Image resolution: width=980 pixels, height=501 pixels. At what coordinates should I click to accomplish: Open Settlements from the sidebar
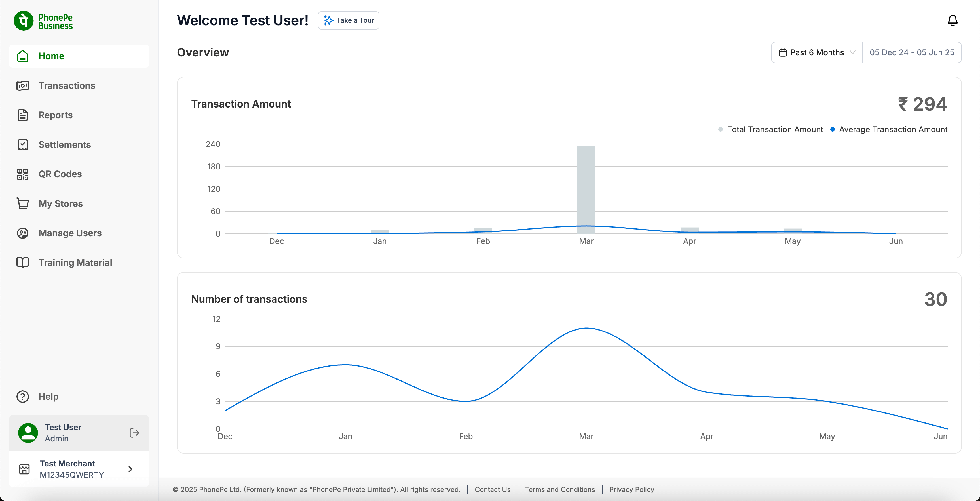pos(65,145)
